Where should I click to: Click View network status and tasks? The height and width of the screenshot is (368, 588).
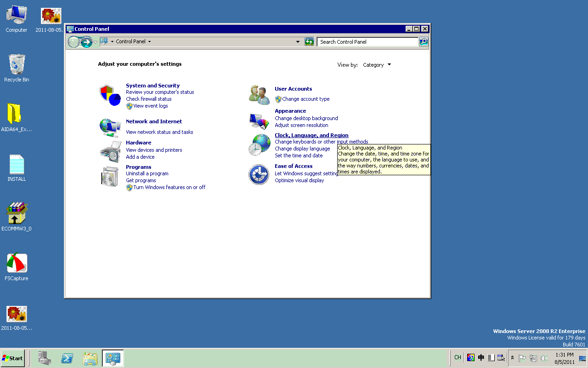point(159,132)
